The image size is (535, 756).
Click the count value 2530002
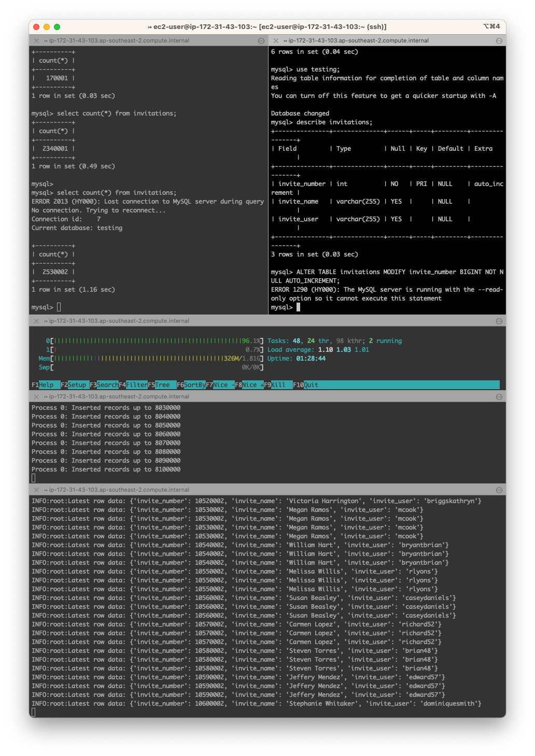click(x=55, y=272)
